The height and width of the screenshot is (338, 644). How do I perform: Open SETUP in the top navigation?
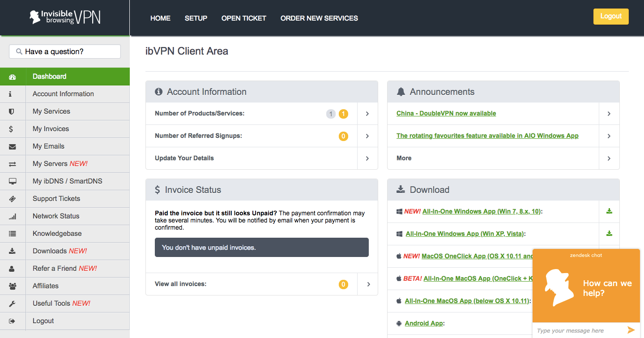pos(196,18)
